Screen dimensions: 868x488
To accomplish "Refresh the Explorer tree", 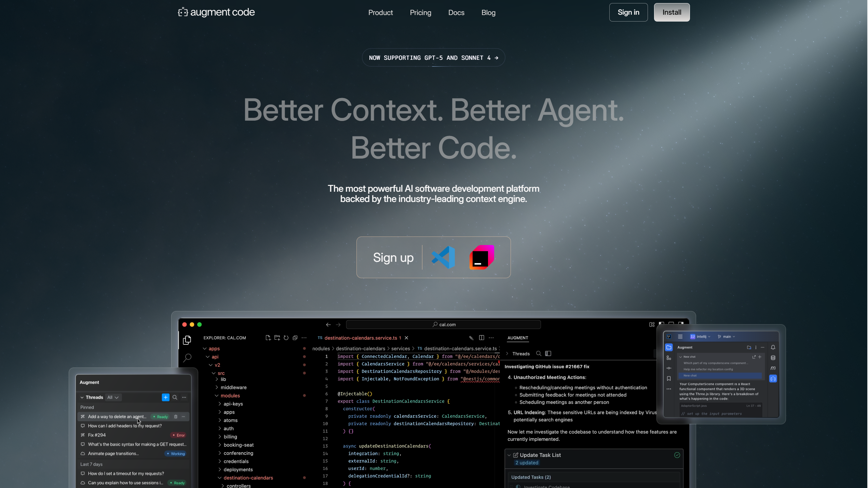I will coord(286,338).
